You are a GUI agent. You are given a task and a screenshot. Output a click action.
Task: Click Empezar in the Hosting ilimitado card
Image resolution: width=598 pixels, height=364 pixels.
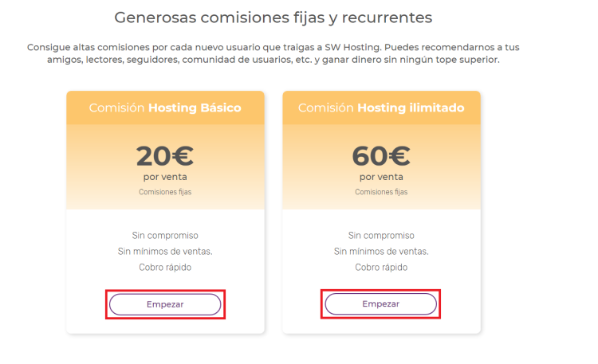pyautogui.click(x=380, y=303)
